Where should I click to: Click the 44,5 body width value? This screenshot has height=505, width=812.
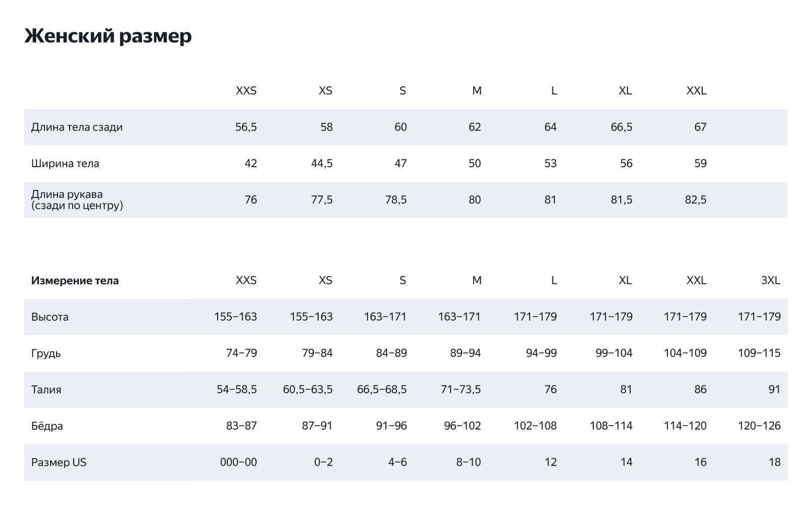click(x=322, y=164)
